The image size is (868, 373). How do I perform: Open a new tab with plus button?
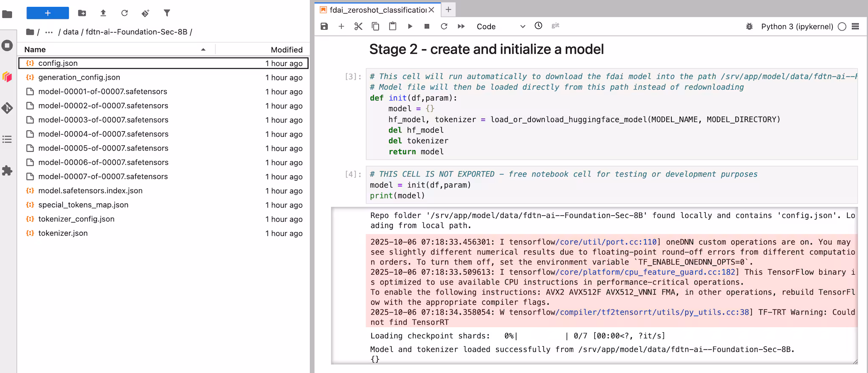448,9
